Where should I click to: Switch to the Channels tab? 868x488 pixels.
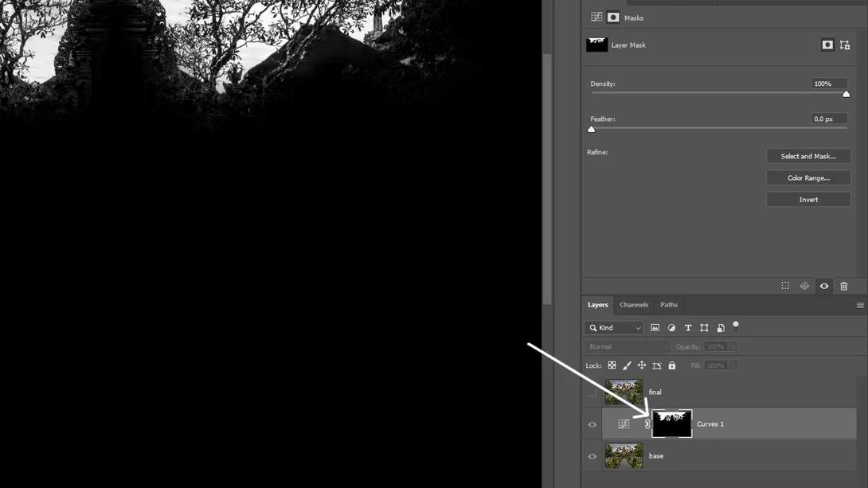coord(634,304)
